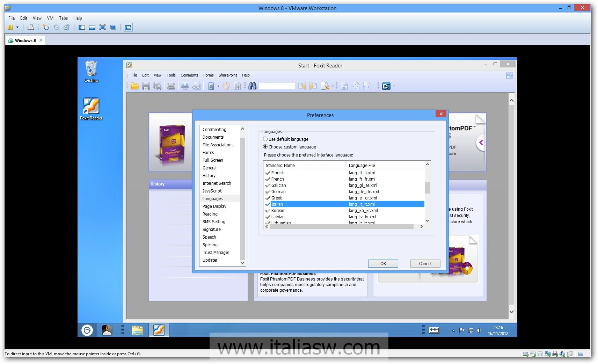The image size is (598, 364).
Task: Click the Language File column header
Action: point(386,165)
